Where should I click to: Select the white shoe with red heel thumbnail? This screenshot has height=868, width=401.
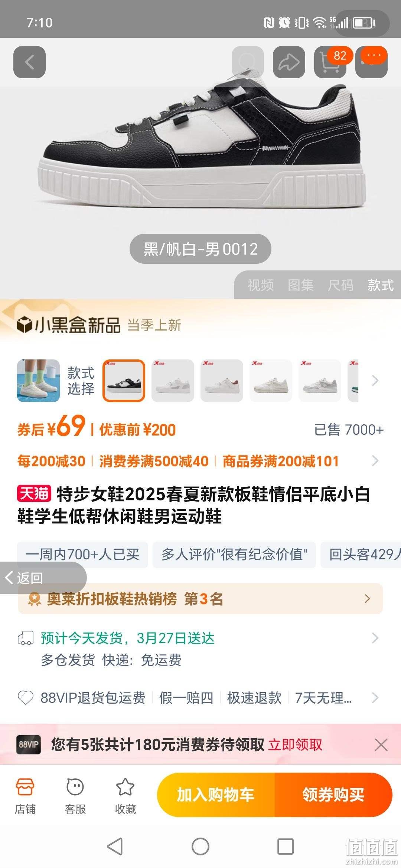pyautogui.click(x=222, y=381)
